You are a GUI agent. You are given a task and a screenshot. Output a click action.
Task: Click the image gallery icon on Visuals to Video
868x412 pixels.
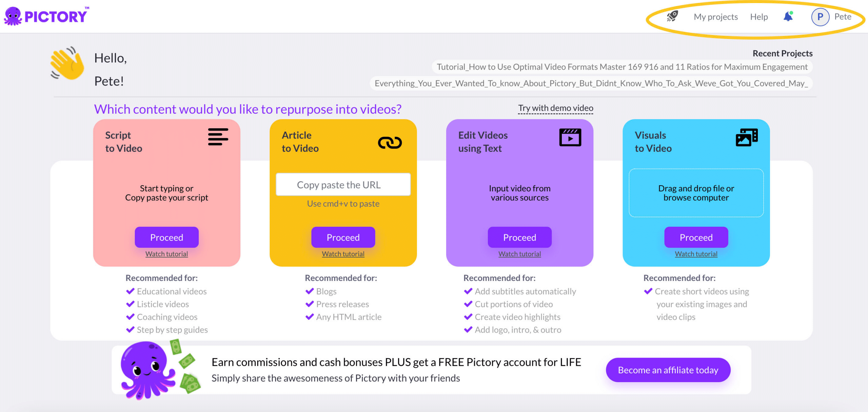click(x=746, y=137)
